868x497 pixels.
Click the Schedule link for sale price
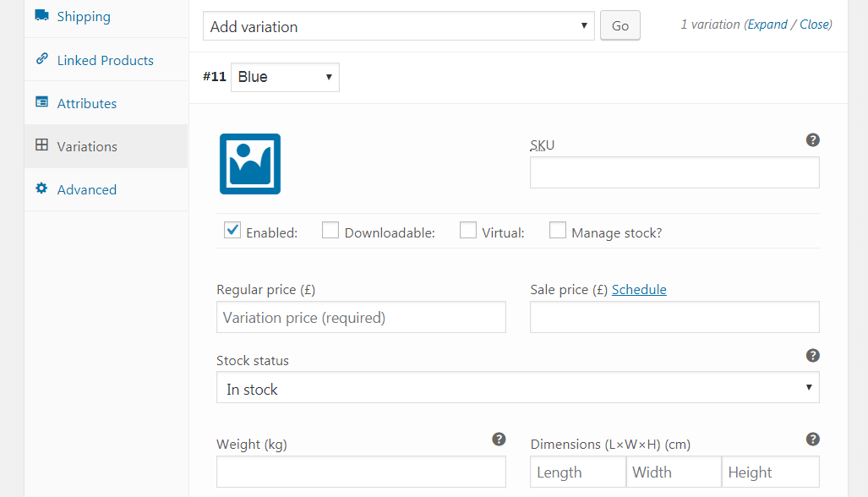[x=639, y=289]
